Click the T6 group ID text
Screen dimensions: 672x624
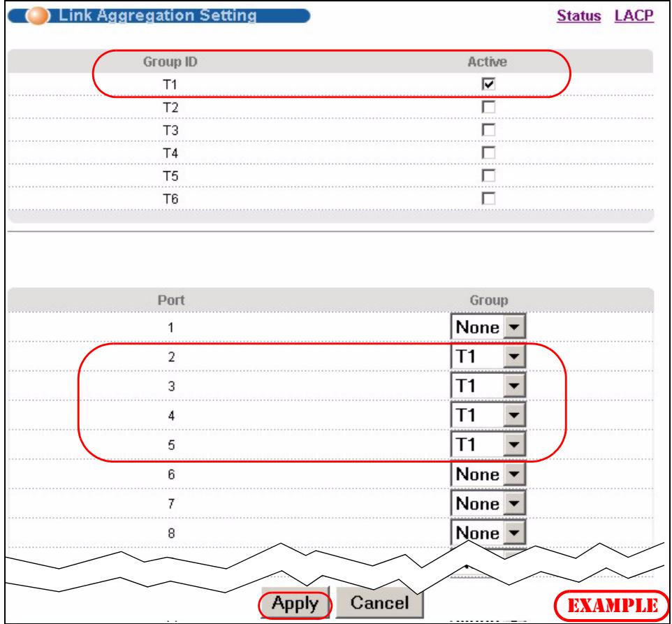pyautogui.click(x=170, y=199)
